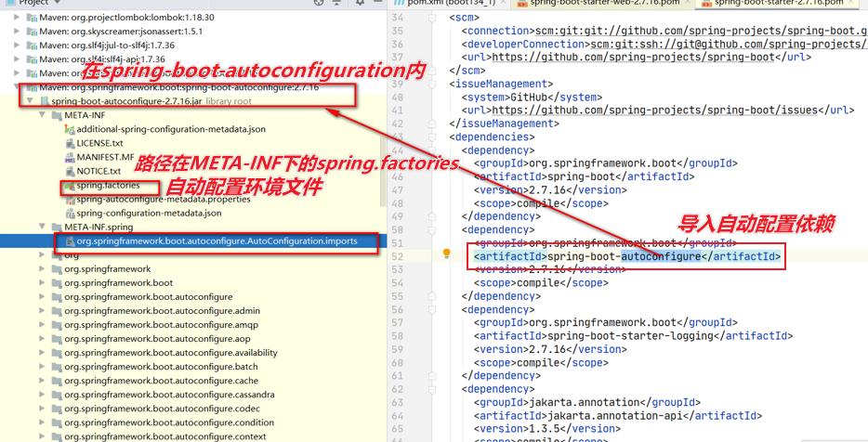The width and height of the screenshot is (868, 442).
Task: Select the LICENSE.txt file row
Action: [x=99, y=143]
